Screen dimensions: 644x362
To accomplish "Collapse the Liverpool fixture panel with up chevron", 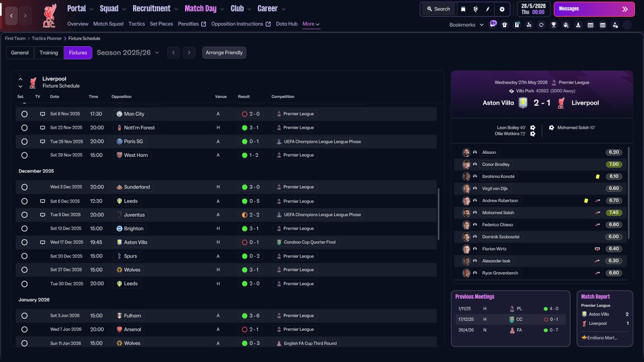I will click(21, 79).
